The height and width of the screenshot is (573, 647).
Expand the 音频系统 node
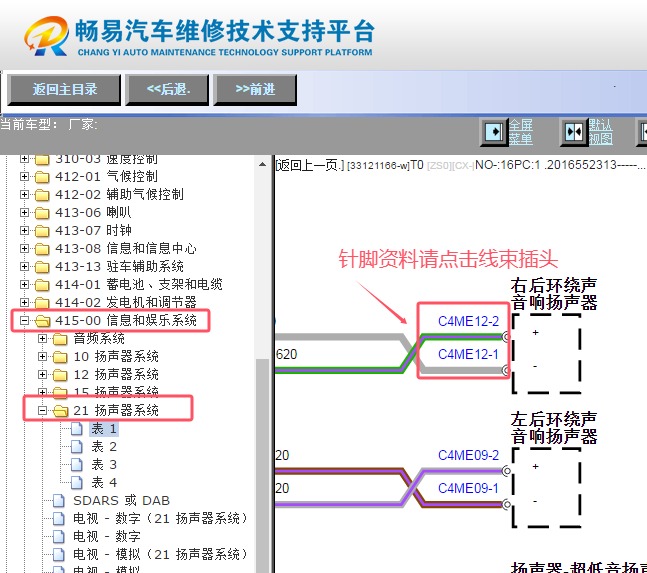click(x=43, y=339)
